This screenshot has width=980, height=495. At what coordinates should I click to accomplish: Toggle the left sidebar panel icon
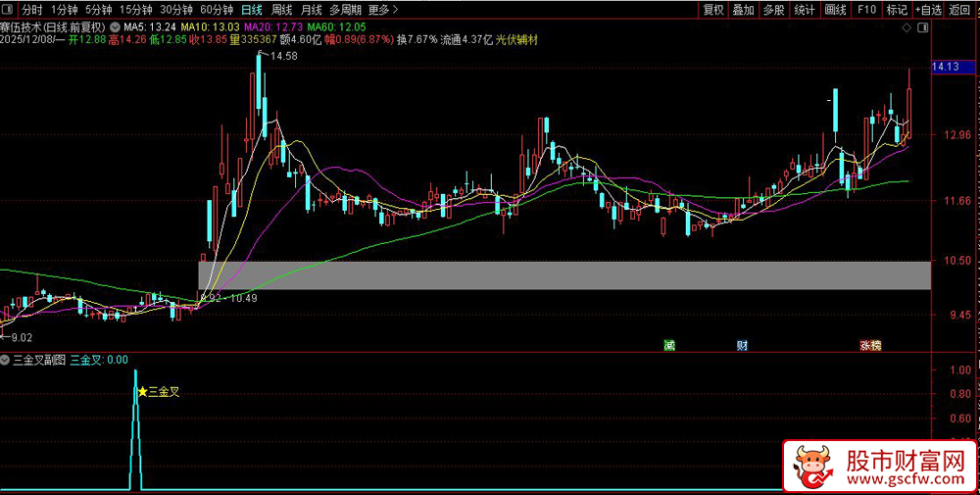pyautogui.click(x=8, y=10)
